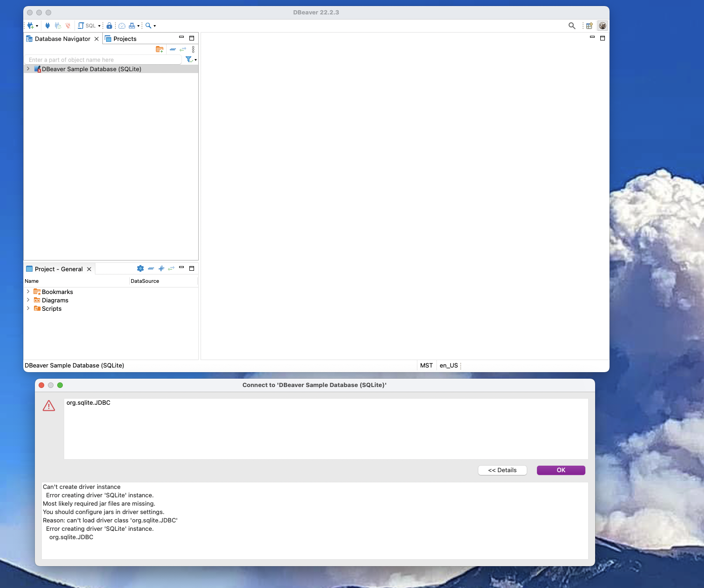Screen dimensions: 704x588
Task: Expand the DBeaver Sample Database tree item
Action: point(28,69)
